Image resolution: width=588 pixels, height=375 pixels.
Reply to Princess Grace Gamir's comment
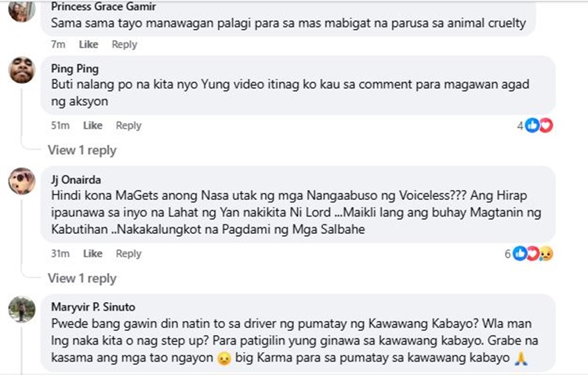pyautogui.click(x=125, y=44)
